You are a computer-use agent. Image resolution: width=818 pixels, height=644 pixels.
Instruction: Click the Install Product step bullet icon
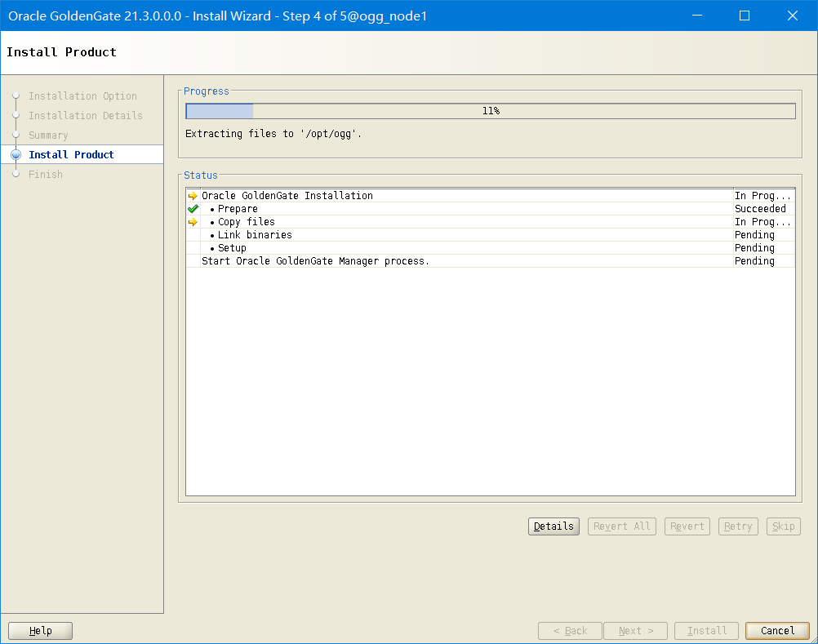coord(16,155)
